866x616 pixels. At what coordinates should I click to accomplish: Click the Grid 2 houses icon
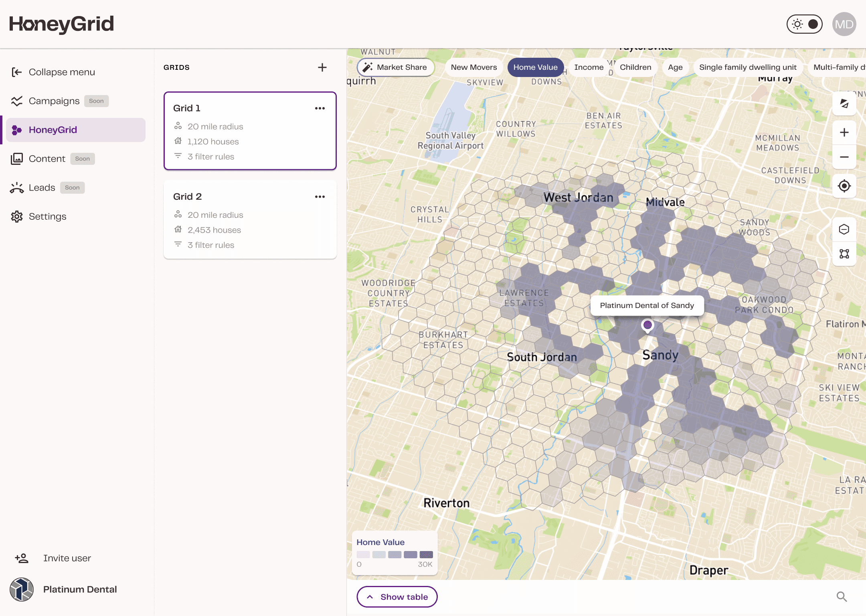(x=178, y=229)
